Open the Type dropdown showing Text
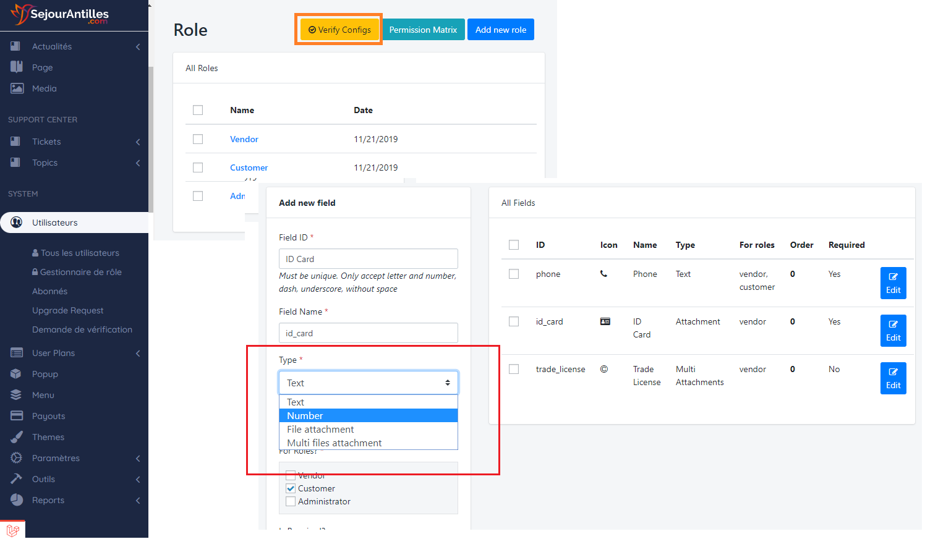925x560 pixels. [368, 383]
